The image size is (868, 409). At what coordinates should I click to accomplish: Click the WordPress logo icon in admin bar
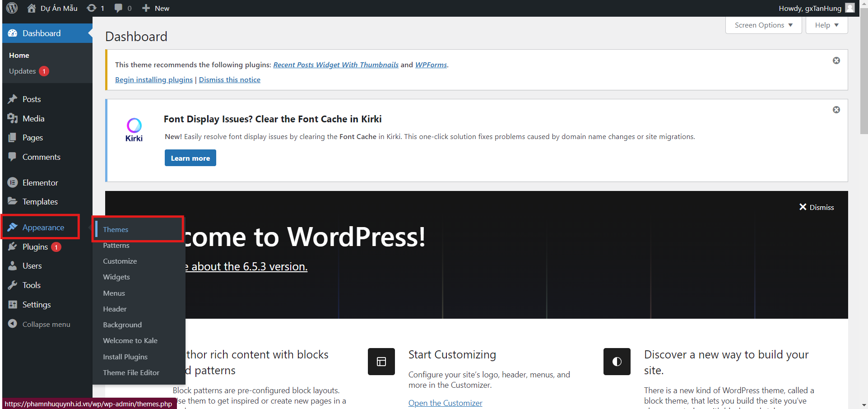point(12,8)
